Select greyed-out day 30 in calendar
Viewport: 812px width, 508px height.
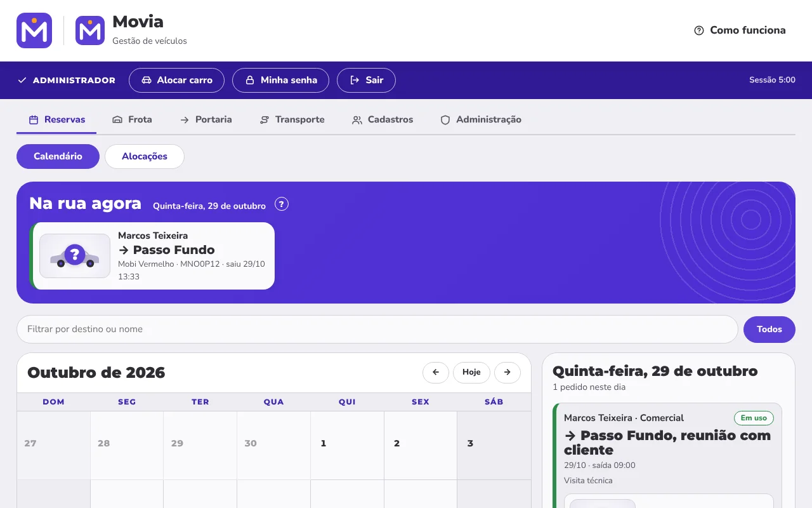point(274,445)
